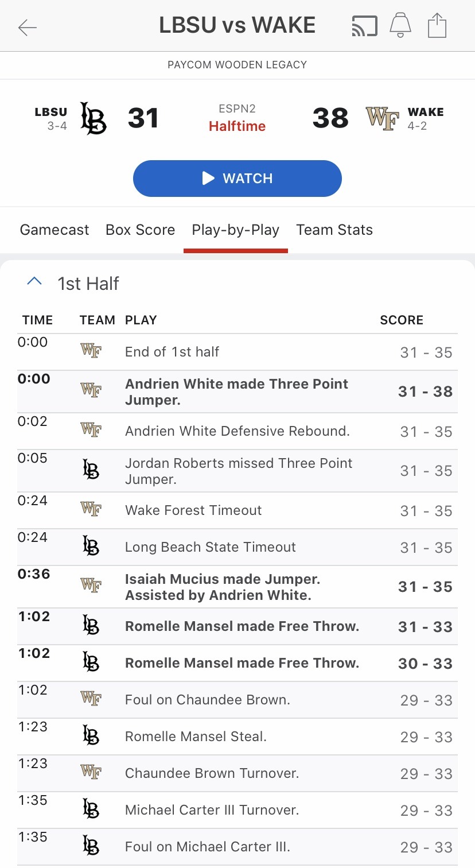Tap the notification bell icon
475x868 pixels.
(400, 26)
